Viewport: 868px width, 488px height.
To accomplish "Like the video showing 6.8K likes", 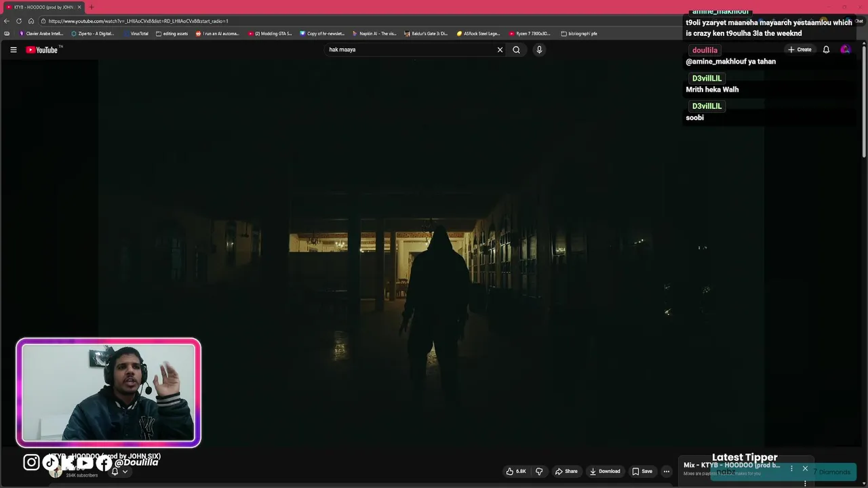I will (x=516, y=471).
